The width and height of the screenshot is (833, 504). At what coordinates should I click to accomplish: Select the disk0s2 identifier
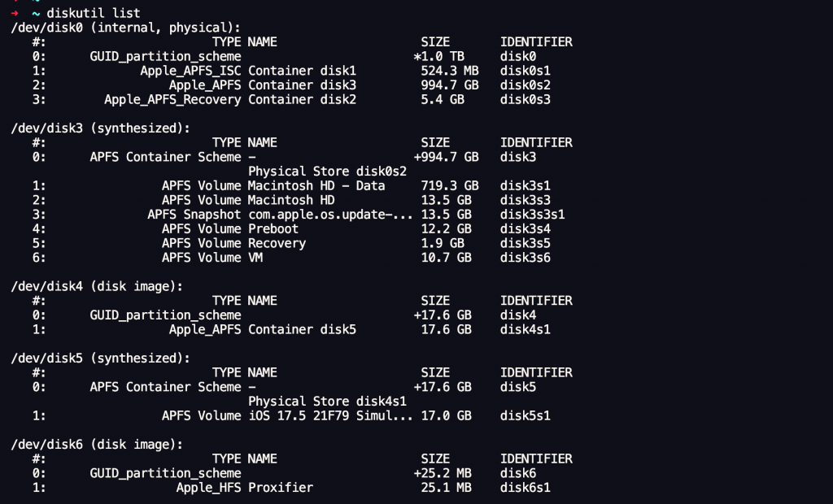click(526, 85)
